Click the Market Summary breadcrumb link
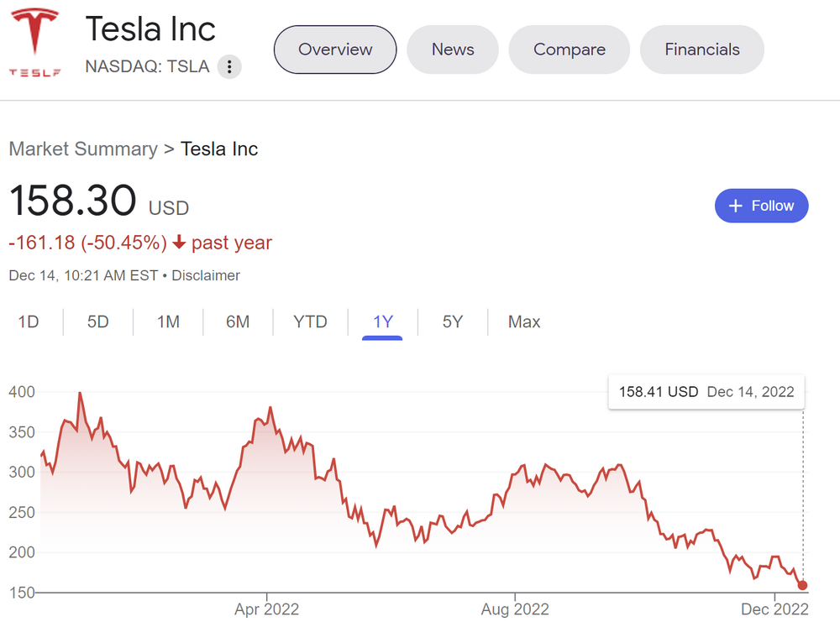The height and width of the screenshot is (627, 840). (83, 149)
